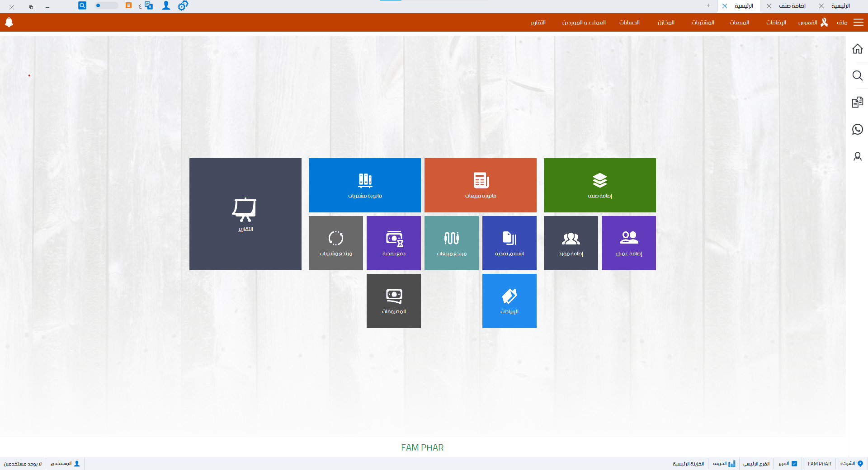Click the add item tile (إضافة صنف)
The height and width of the screenshot is (470, 868).
tap(599, 185)
